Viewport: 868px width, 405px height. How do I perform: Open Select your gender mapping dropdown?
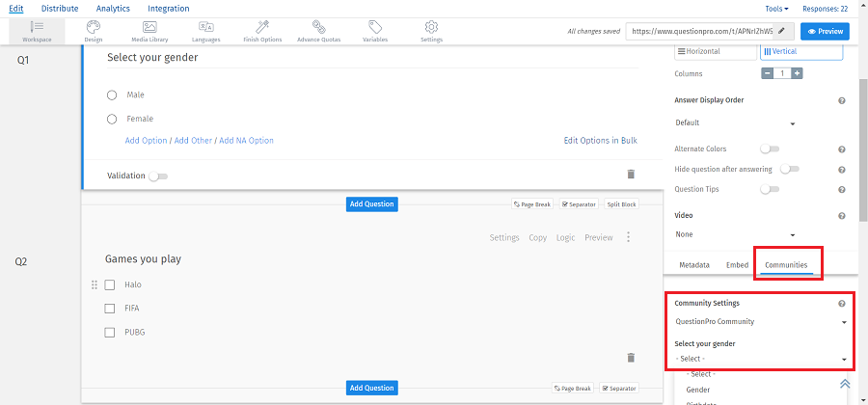761,359
